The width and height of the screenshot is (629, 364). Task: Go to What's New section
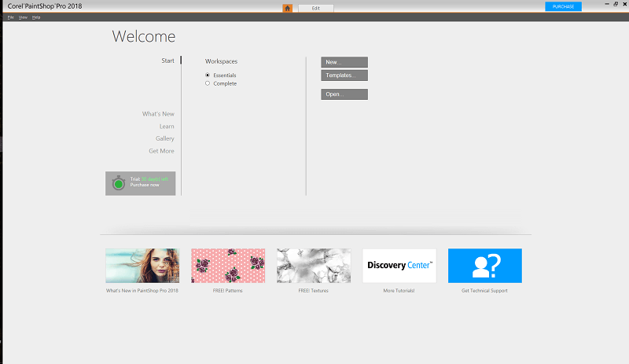pos(158,114)
